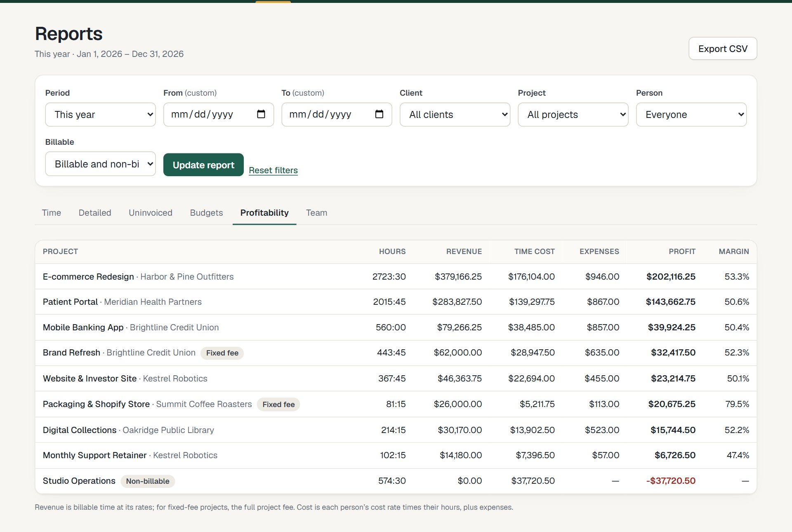Screen dimensions: 792x532
Task: Click the 79.5% margin value
Action: [x=737, y=404]
